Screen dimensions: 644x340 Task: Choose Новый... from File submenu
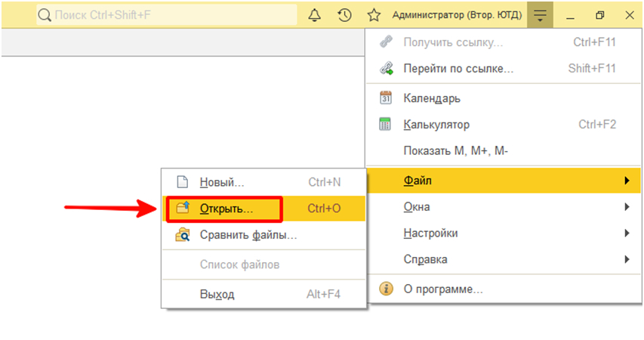click(222, 182)
